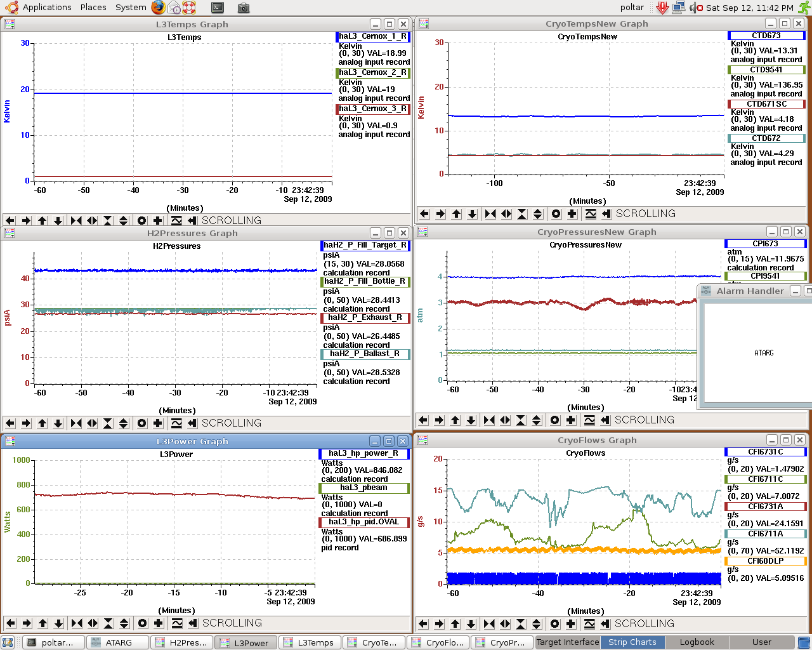Open CryoFlo... taskbar button
The width and height of the screenshot is (812, 650).
[438, 642]
